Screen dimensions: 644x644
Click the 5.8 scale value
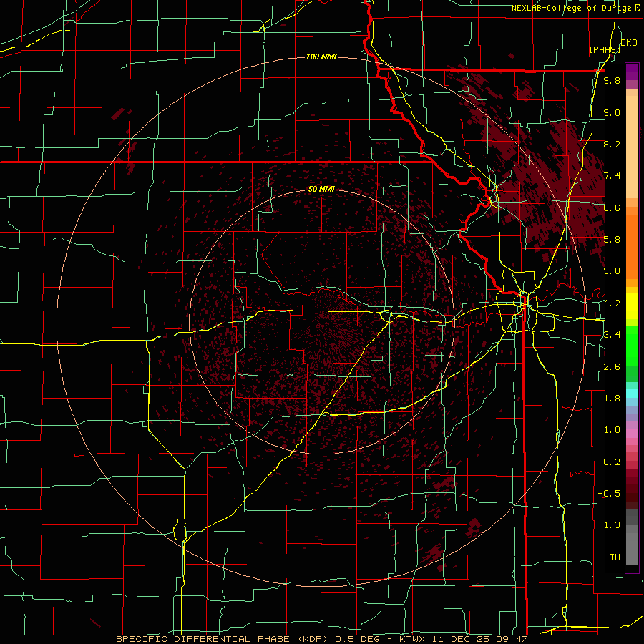pyautogui.click(x=612, y=240)
